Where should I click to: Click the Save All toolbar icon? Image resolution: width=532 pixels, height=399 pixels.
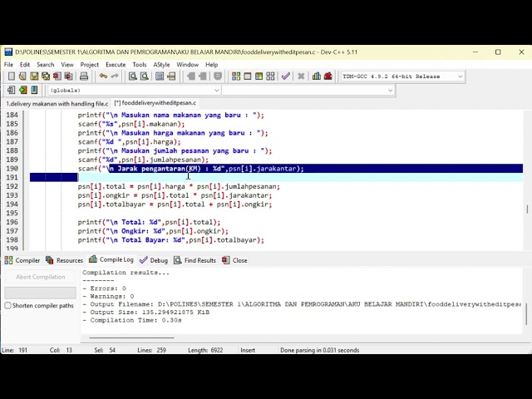tap(46, 76)
